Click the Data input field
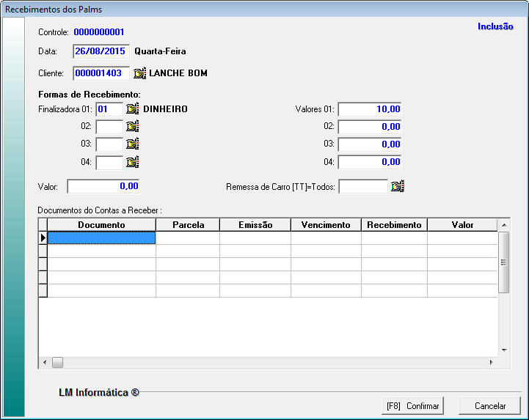The image size is (529, 420). coord(101,52)
